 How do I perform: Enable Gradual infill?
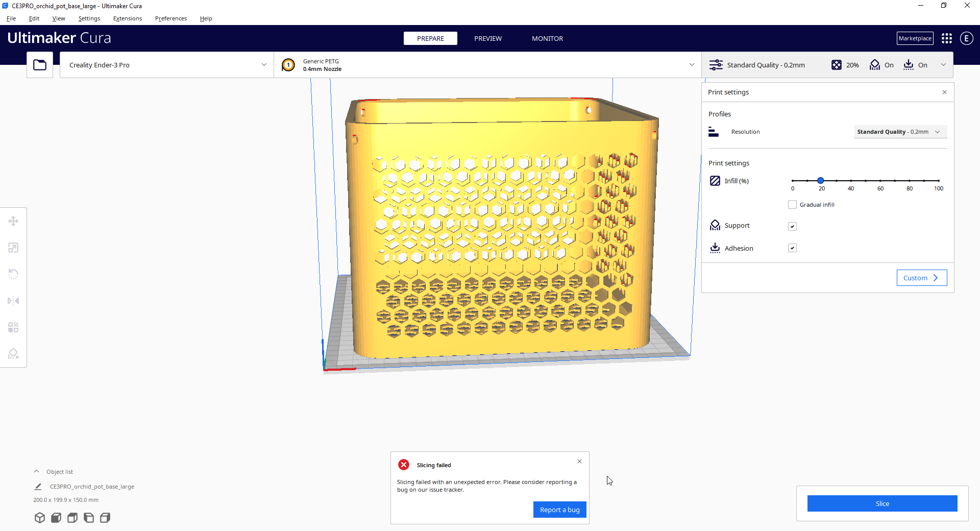coord(792,204)
